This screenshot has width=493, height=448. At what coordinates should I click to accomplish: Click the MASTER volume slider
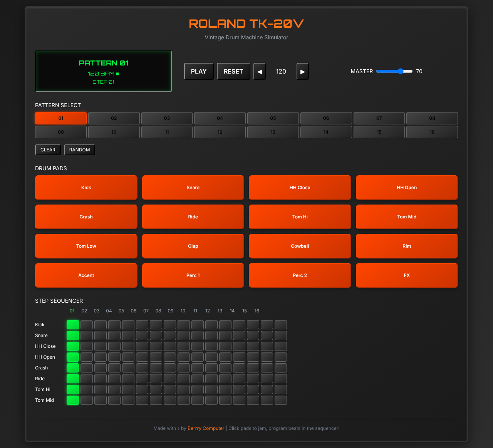394,71
